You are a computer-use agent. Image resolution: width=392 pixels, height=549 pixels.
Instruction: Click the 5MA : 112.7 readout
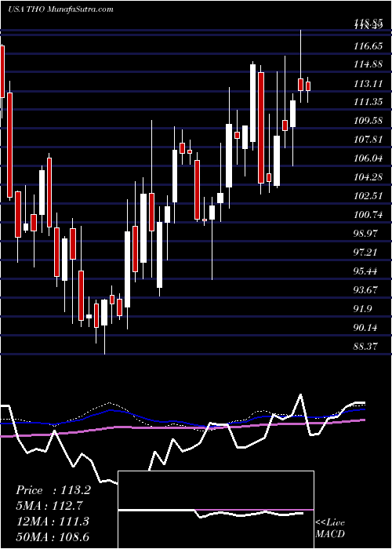pos(49,506)
